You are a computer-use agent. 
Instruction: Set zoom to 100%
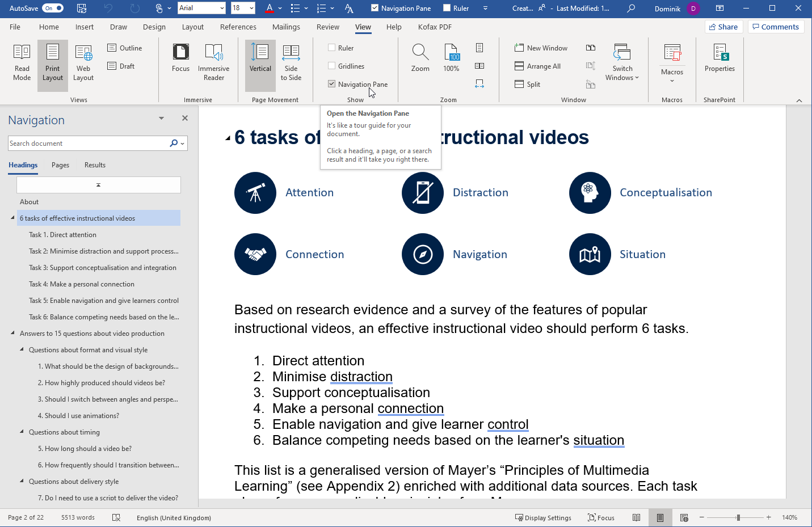[451, 58]
